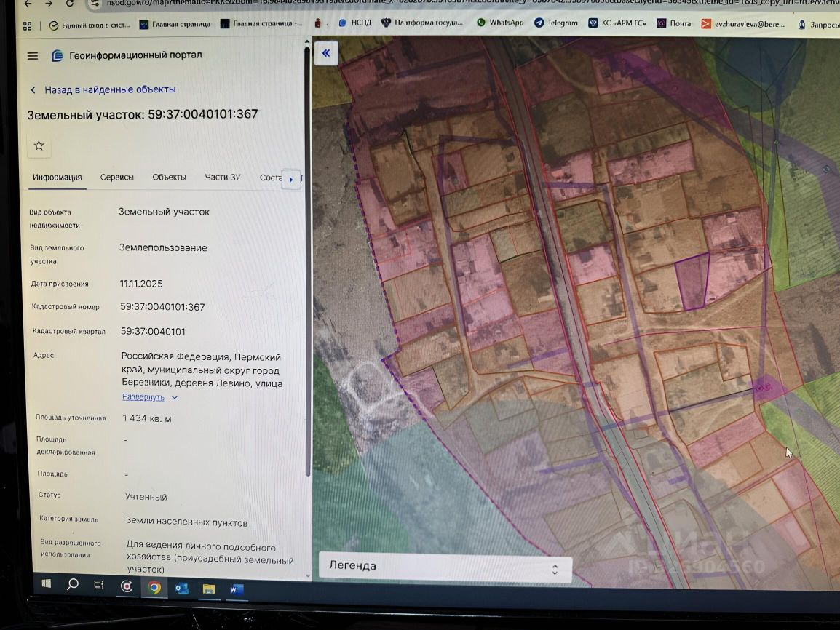Open the apps grid icon in the bookmarks bar
840x630 pixels.
[x=28, y=25]
